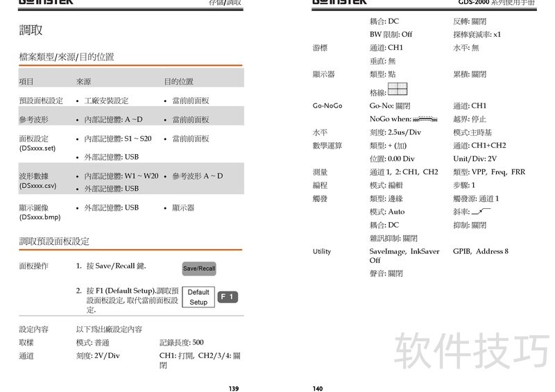Screen dimensions: 555x392
Task: Click the Save/Recall key image
Action: point(199,269)
